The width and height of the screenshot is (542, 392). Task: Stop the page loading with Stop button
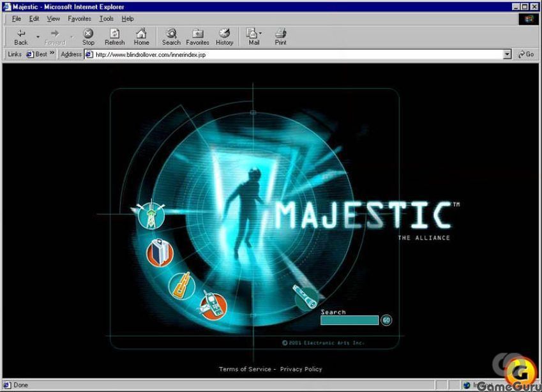point(88,37)
